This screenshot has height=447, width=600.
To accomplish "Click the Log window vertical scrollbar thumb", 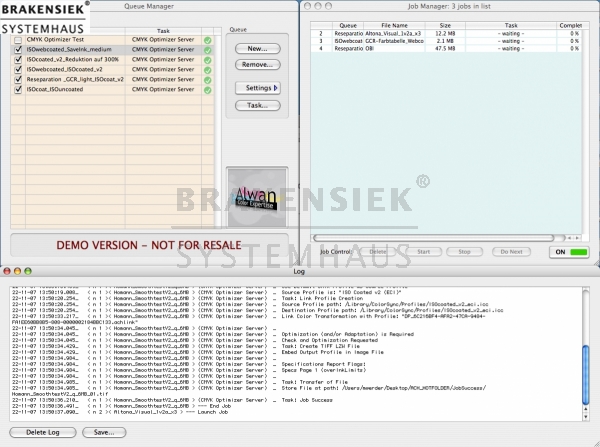I will [585, 374].
